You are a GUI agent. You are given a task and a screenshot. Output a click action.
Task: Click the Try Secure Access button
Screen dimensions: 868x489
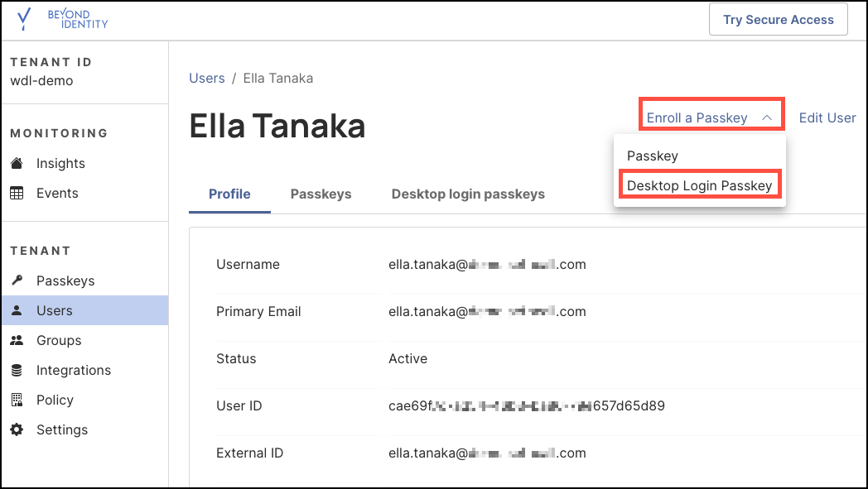(778, 19)
